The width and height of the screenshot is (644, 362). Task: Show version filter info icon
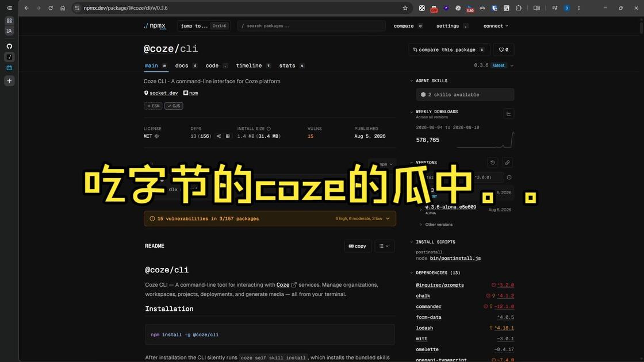click(x=509, y=178)
